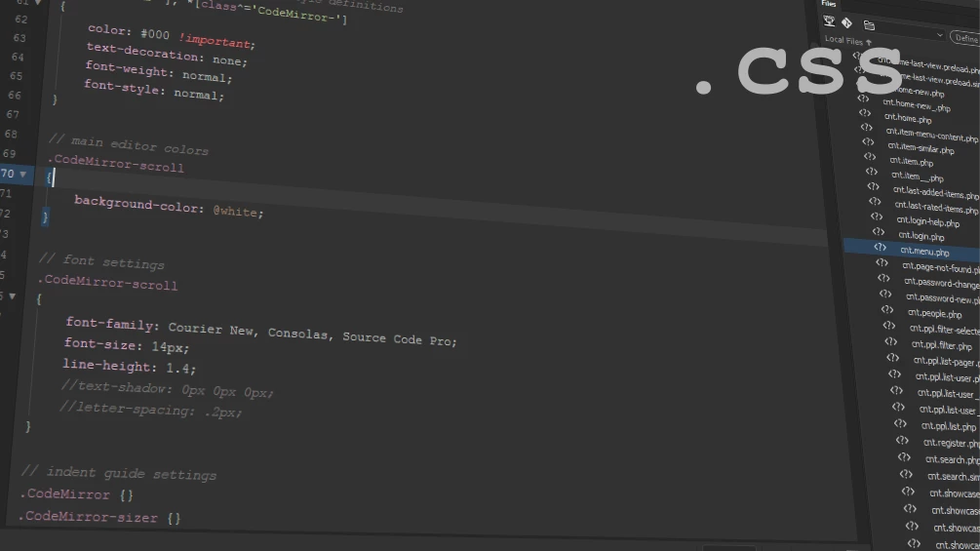Click the '// main editor colors' comment

click(128, 144)
